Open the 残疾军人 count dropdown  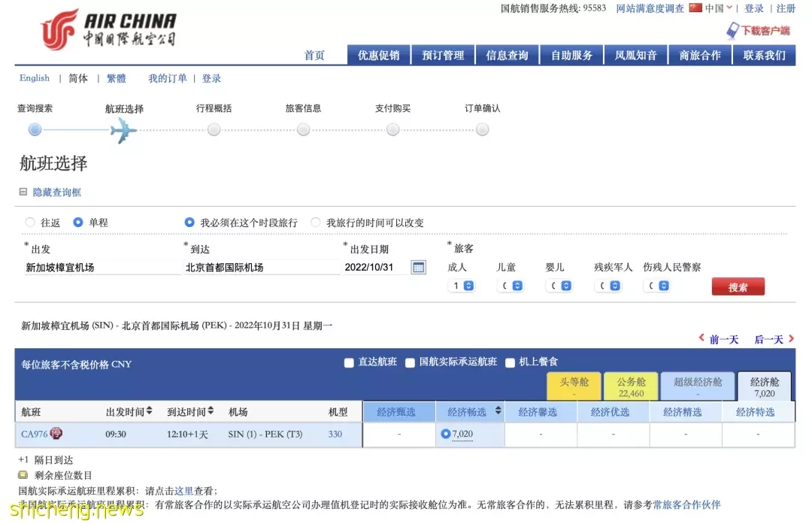point(608,286)
